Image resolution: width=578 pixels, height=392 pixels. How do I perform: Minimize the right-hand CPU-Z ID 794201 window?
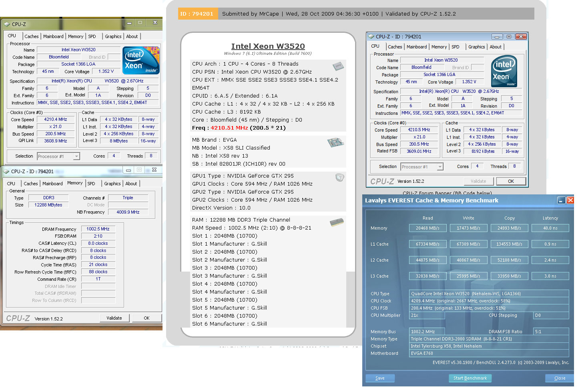[x=497, y=36]
